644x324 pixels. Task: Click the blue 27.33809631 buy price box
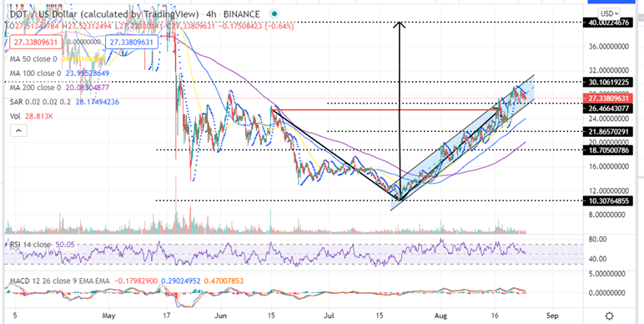pos(133,42)
